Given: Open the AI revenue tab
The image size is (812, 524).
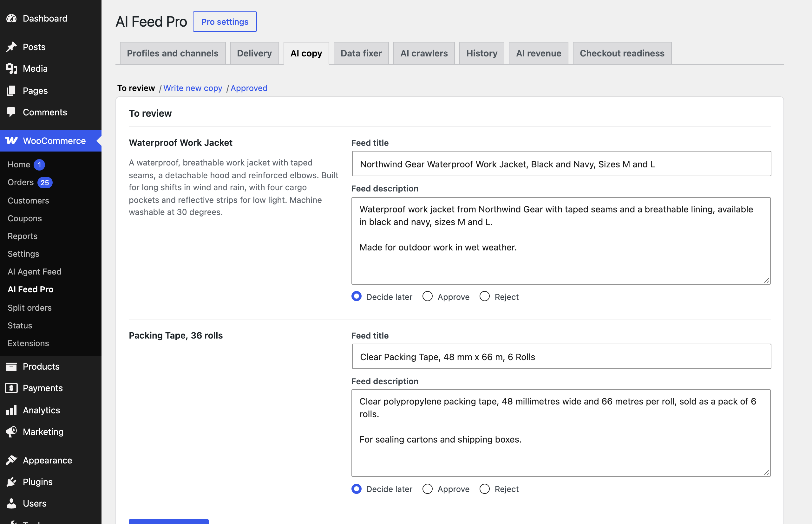Looking at the screenshot, I should (x=538, y=53).
